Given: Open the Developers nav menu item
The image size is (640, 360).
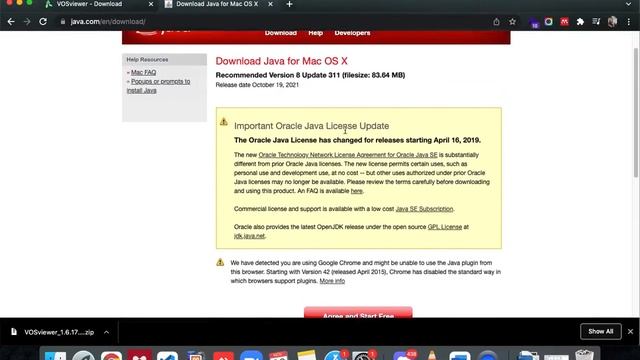Looking at the screenshot, I should coord(352,33).
